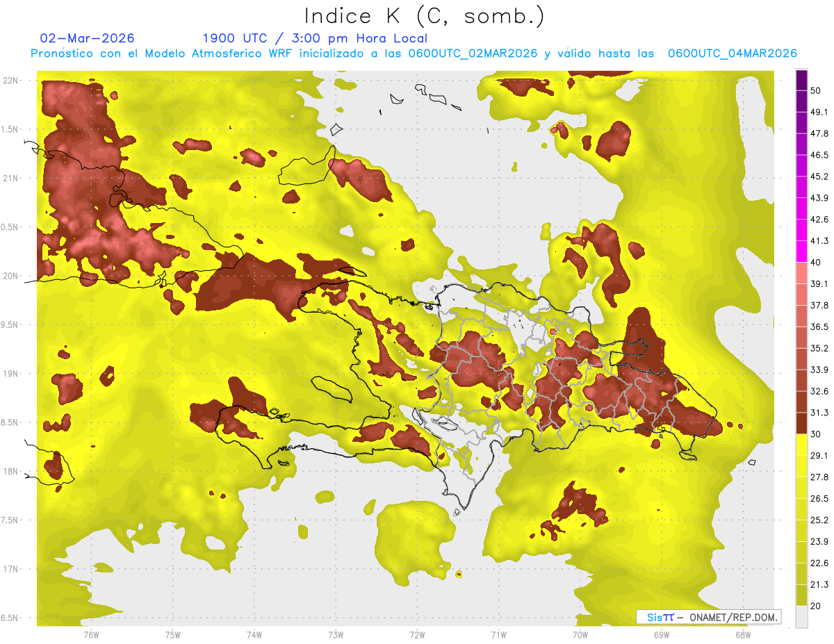834x644 pixels.
Task: Click the '22.6' color scale label
Action: click(x=819, y=563)
